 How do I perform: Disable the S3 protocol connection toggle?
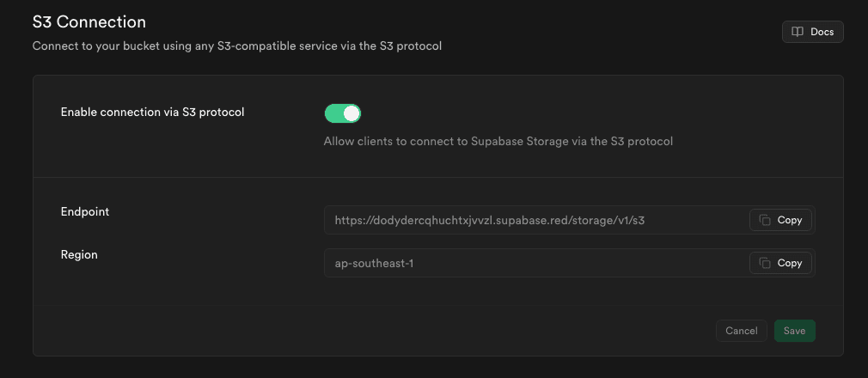343,113
